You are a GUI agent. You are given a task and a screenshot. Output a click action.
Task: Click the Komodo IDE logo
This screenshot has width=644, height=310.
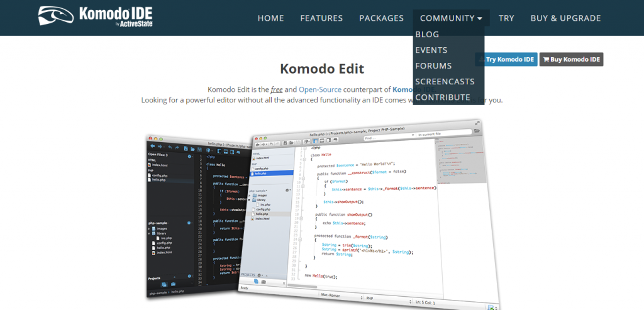96,17
